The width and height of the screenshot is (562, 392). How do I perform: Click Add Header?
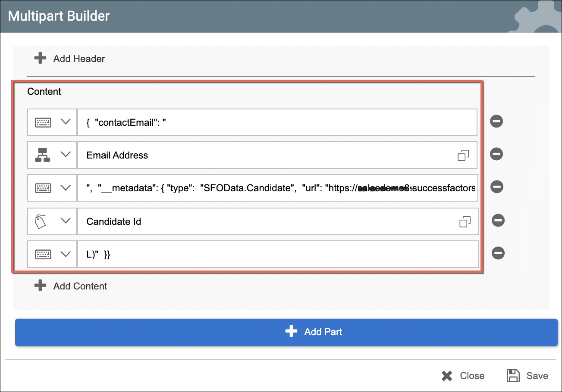[x=70, y=59]
